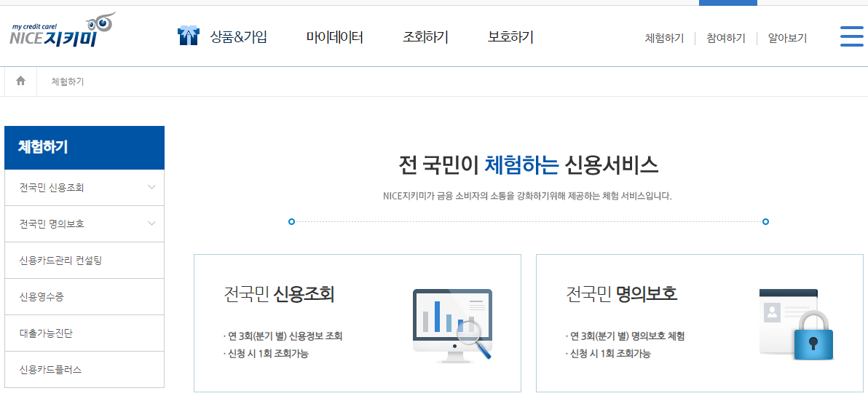Viewport: 868px width, 396px height.
Task: Click the 전국민 신용조회 card title
Action: pos(279,294)
